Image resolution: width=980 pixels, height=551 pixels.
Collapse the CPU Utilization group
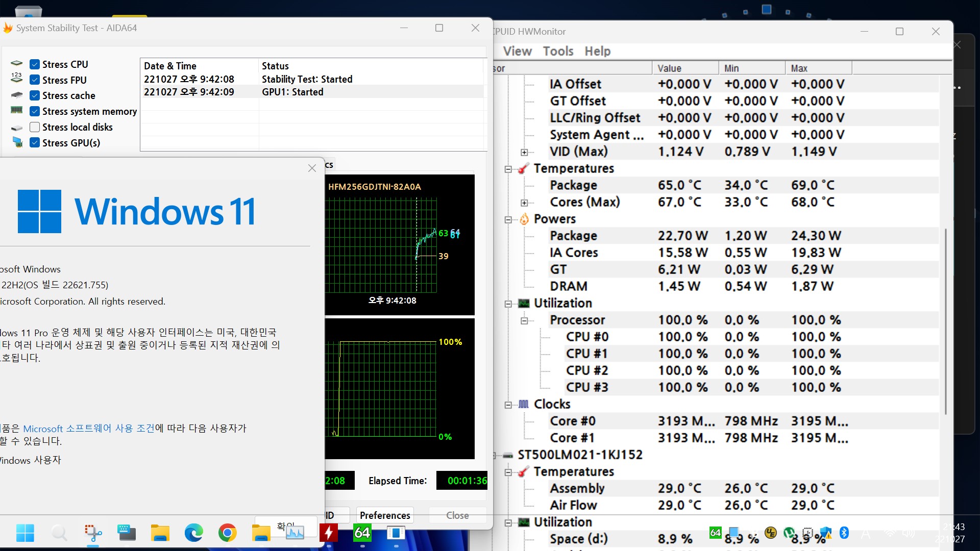pyautogui.click(x=508, y=304)
